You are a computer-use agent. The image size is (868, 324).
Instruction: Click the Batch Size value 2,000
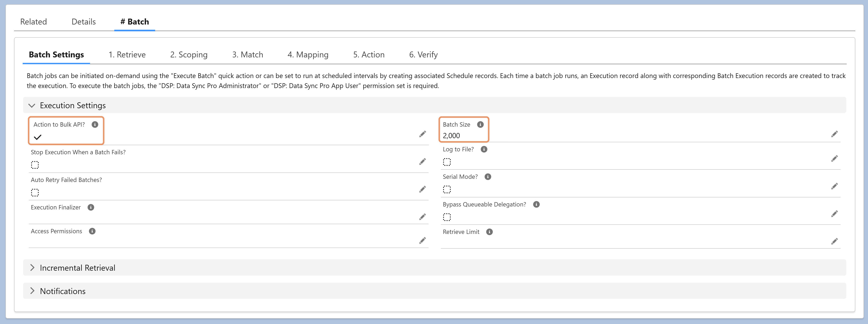(x=451, y=135)
